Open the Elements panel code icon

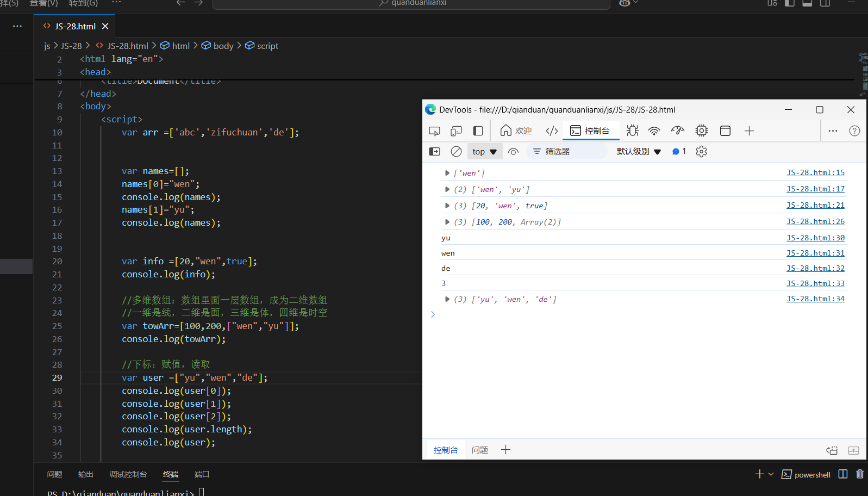point(552,131)
